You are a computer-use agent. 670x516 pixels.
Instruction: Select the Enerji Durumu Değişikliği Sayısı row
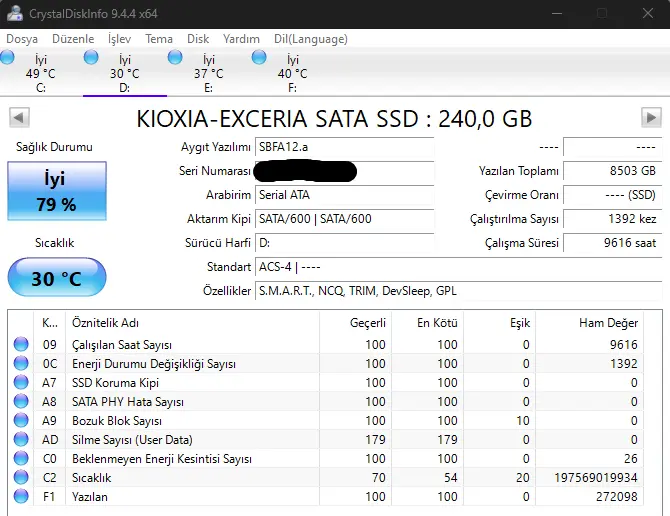pyautogui.click(x=328, y=364)
